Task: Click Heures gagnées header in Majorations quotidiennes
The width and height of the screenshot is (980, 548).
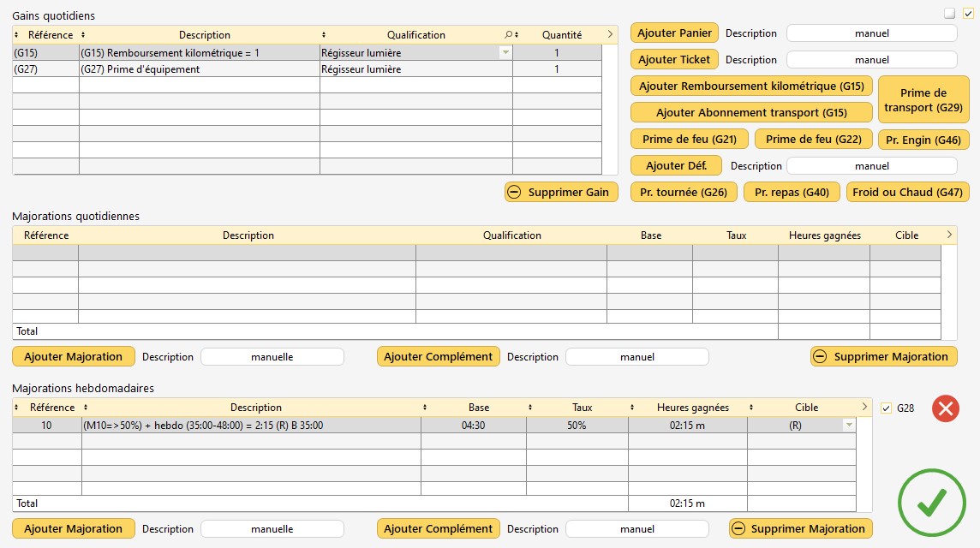Action: click(822, 235)
